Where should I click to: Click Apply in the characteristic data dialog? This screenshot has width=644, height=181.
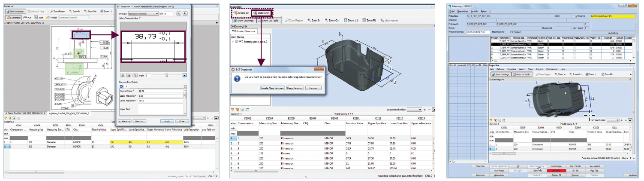pyautogui.click(x=167, y=121)
